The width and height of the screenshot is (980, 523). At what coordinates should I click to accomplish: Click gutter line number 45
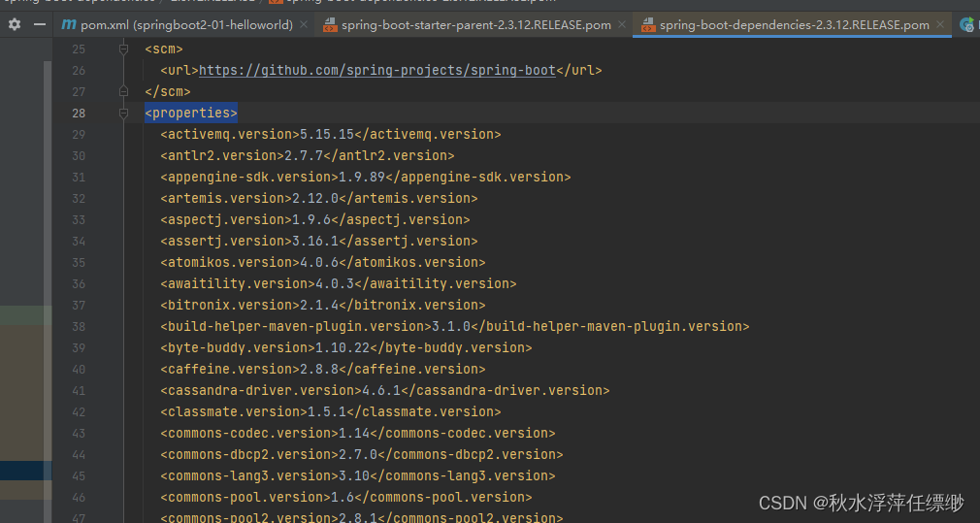79,475
